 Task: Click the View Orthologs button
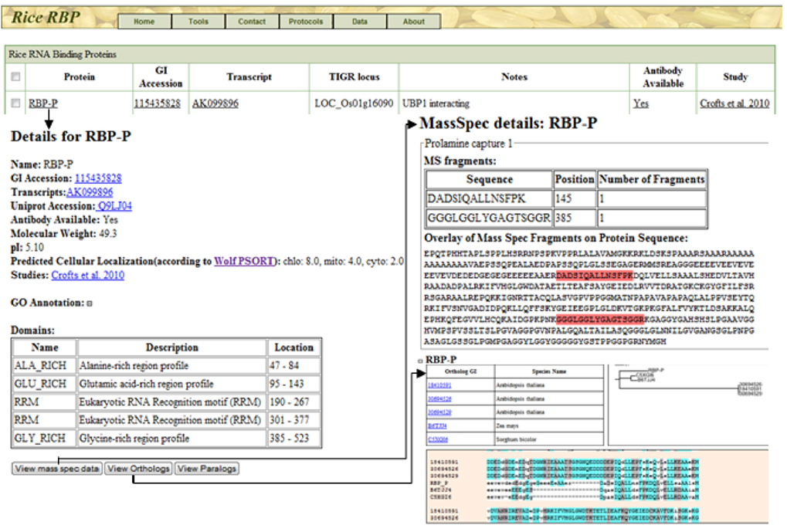pos(138,469)
